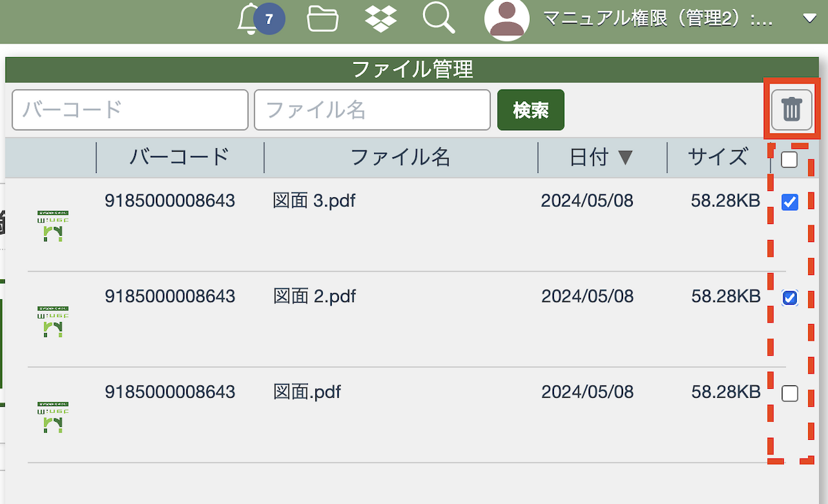Uncheck the checkbox for 図面 2.pdf
This screenshot has width=828, height=504.
(790, 297)
